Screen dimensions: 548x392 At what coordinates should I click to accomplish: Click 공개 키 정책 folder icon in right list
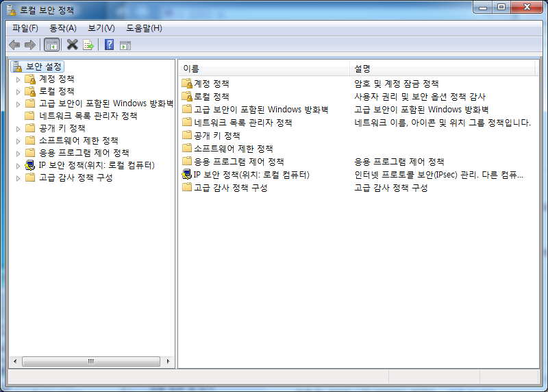coord(187,135)
